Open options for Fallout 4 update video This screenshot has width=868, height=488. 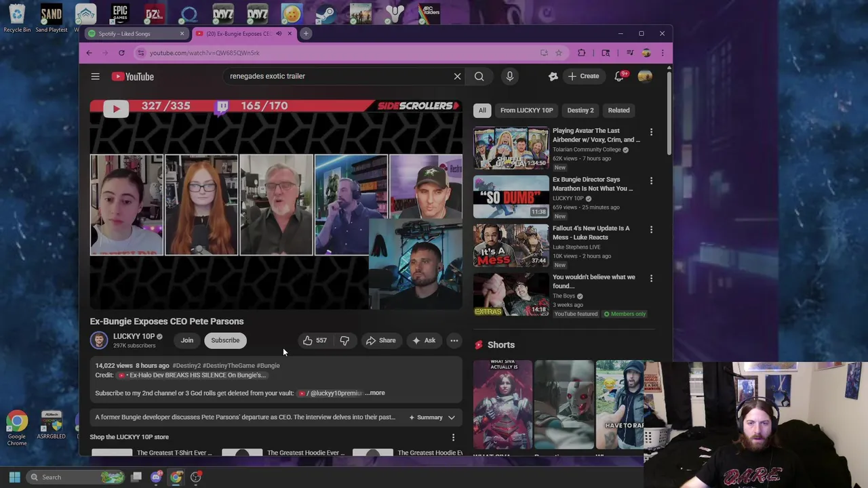point(651,230)
